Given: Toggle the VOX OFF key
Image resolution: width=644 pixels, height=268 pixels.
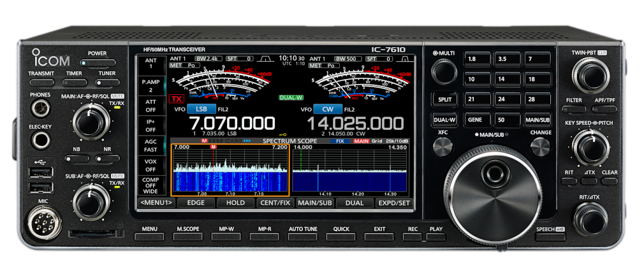Looking at the screenshot, I should click(150, 166).
